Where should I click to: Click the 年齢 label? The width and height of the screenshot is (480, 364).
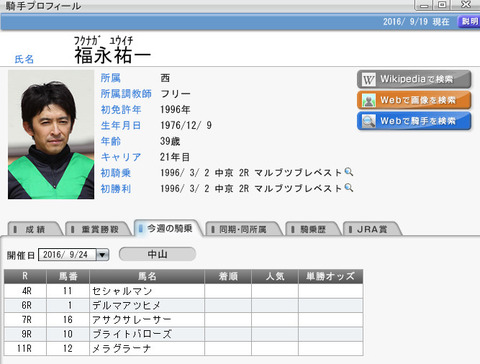pyautogui.click(x=111, y=141)
